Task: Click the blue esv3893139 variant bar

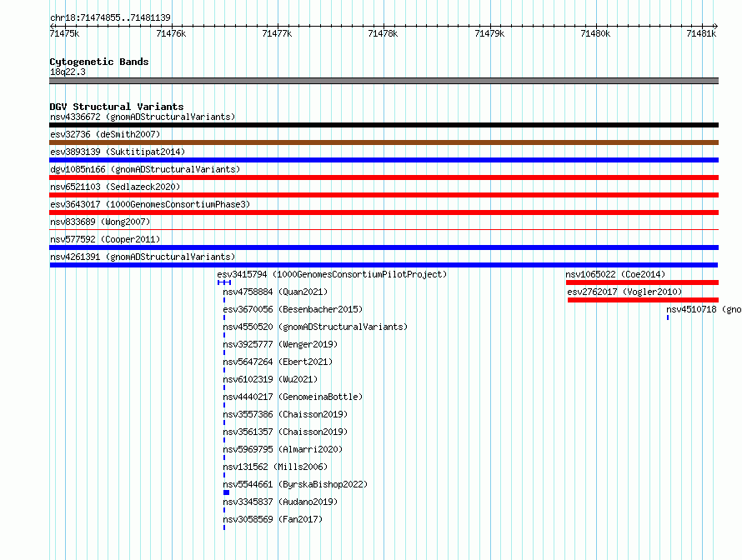Action: (x=384, y=160)
